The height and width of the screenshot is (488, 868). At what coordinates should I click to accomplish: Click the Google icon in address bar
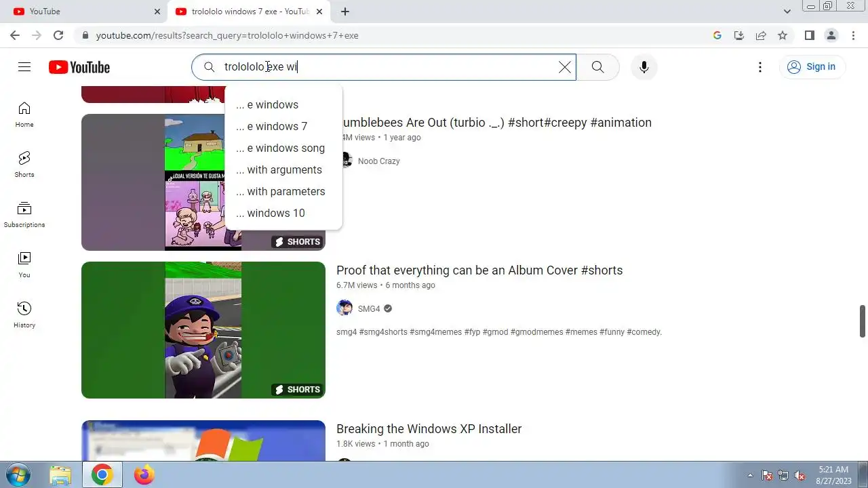(x=717, y=35)
